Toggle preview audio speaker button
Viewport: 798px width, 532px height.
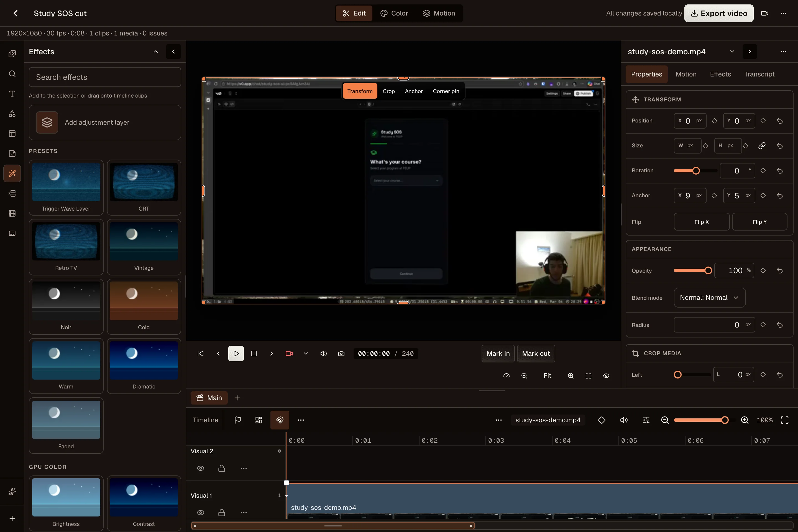(323, 354)
